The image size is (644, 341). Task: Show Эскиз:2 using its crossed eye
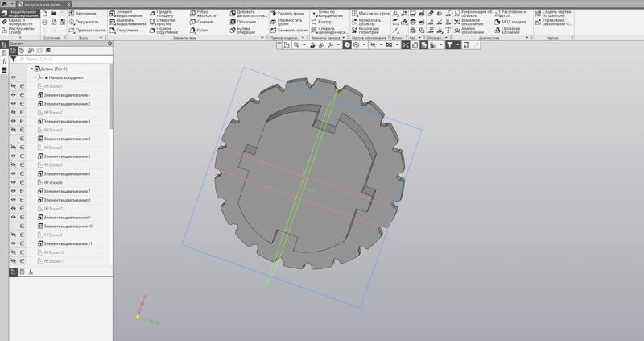point(14,112)
